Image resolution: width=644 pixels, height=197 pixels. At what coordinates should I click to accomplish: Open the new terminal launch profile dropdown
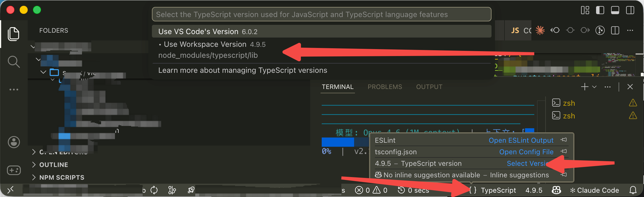pos(594,87)
